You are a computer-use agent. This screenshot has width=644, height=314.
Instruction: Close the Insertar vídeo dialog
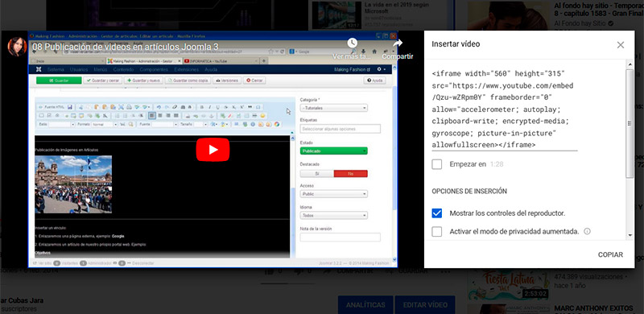coord(620,45)
